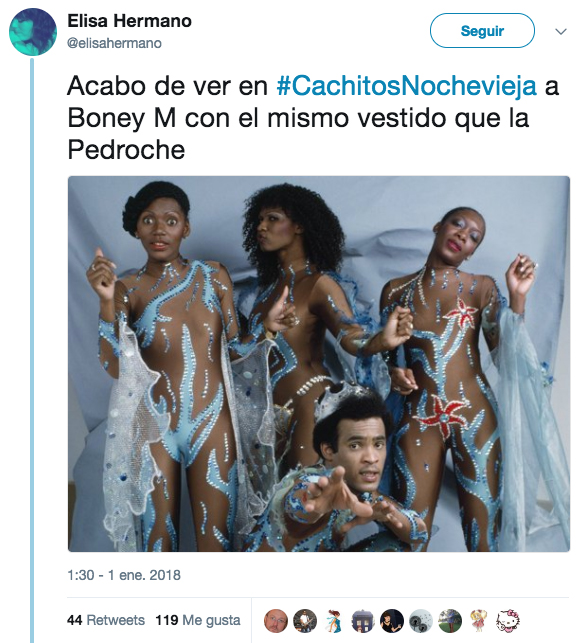This screenshot has height=643, width=587.
Task: Open the Hello Kitty liker avatar
Action: tap(508, 620)
